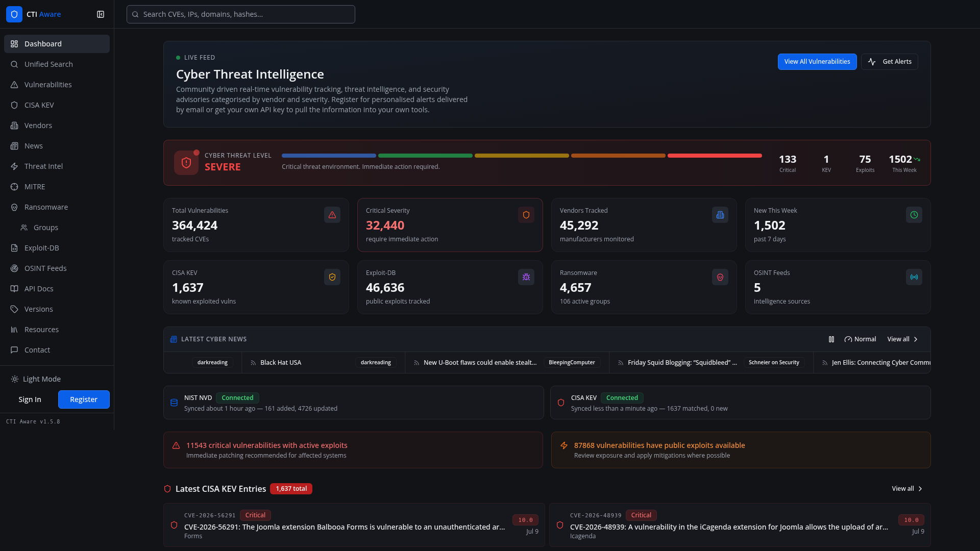
Task: Click the Contact message icon
Action: (x=14, y=350)
